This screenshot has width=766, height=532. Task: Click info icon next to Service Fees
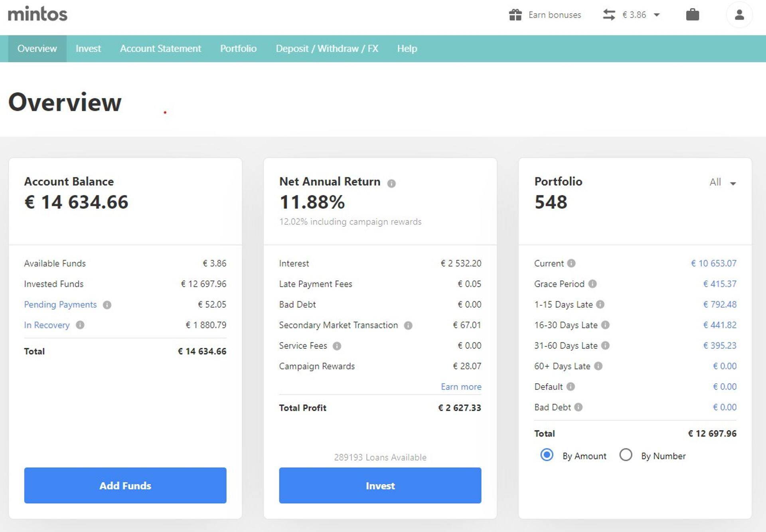pos(337,346)
